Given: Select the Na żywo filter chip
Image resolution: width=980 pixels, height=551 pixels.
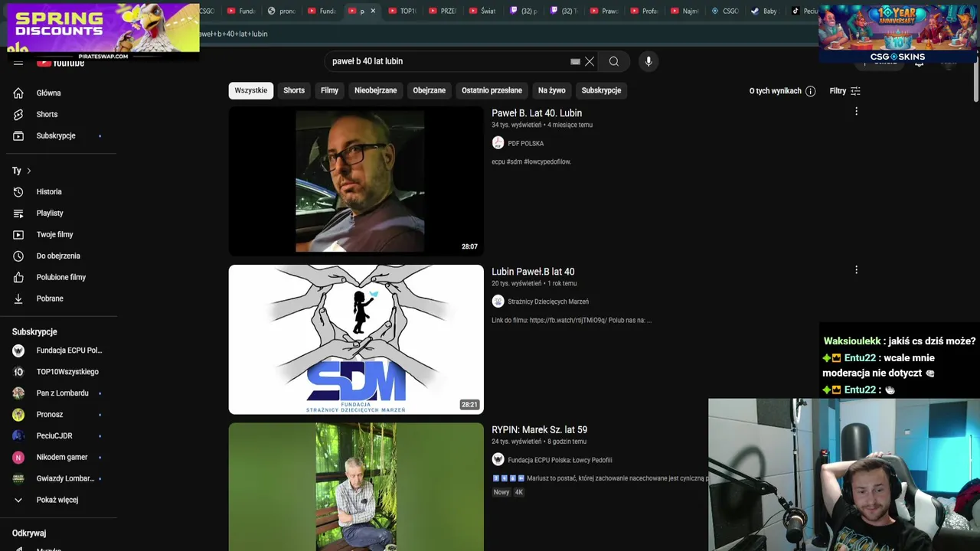Looking at the screenshot, I should click(551, 90).
